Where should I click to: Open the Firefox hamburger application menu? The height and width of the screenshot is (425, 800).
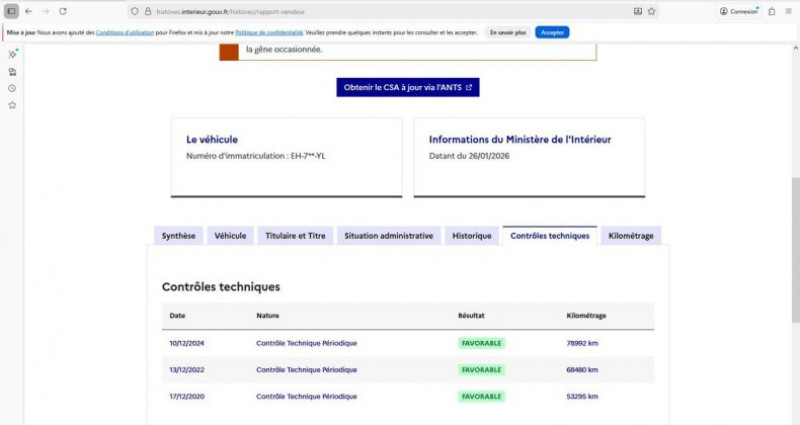coord(789,11)
